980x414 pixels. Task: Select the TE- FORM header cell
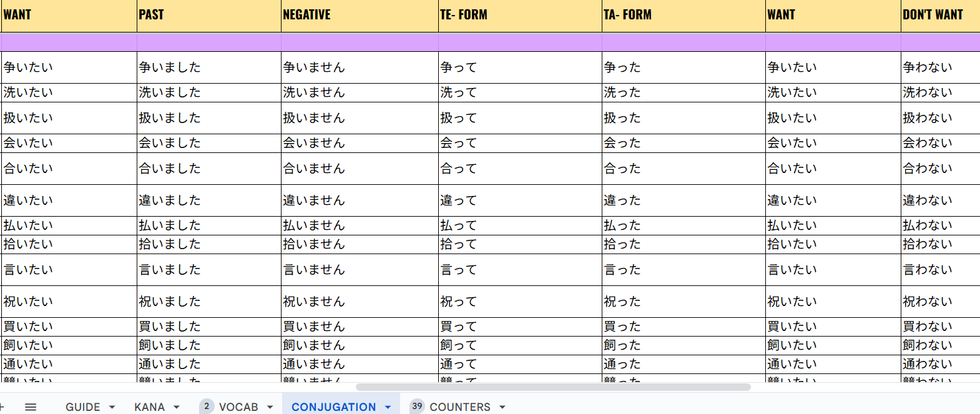[519, 15]
